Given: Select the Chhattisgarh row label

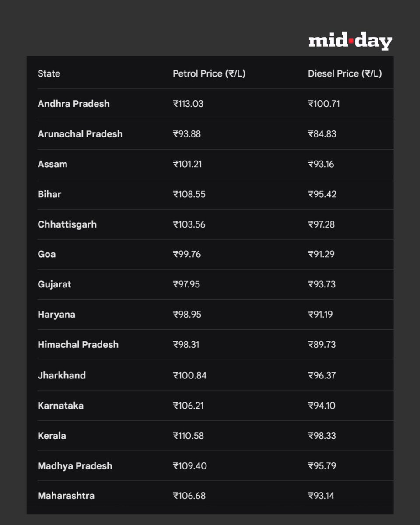Looking at the screenshot, I should click(67, 224).
